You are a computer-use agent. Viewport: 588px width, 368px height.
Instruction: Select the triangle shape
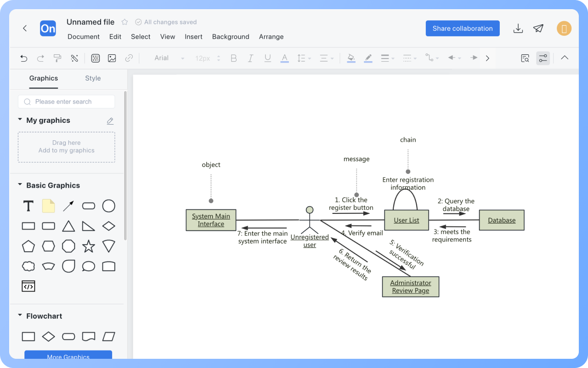coord(68,226)
